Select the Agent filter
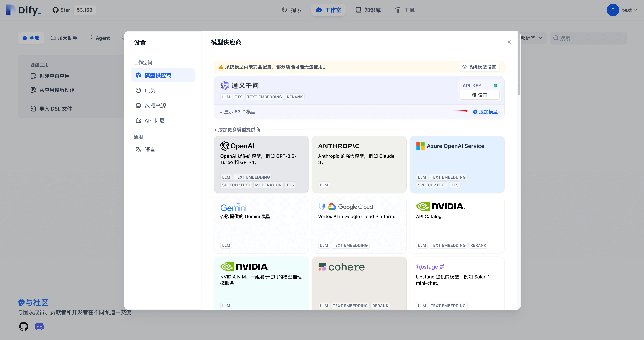The height and width of the screenshot is (340, 644). click(99, 38)
